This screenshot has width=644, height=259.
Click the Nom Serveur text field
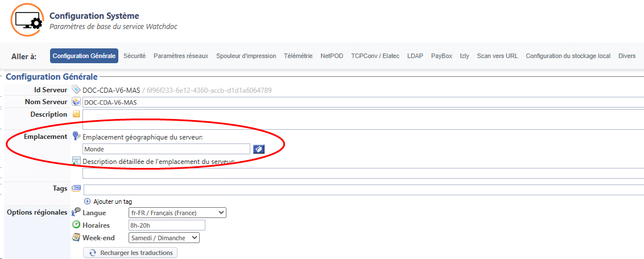362,102
